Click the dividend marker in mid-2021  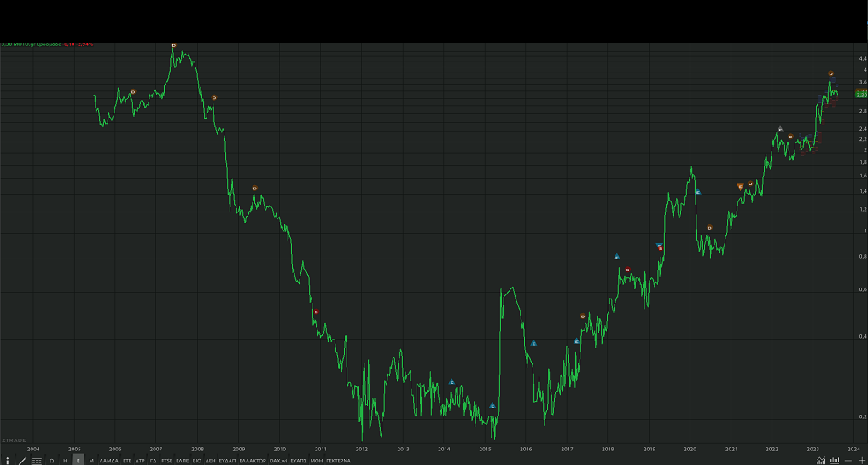pyautogui.click(x=750, y=183)
